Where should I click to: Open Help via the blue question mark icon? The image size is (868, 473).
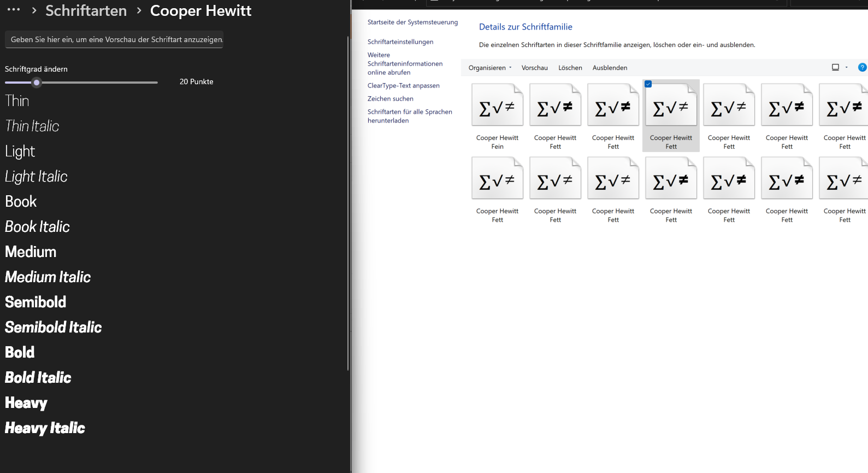(x=863, y=67)
